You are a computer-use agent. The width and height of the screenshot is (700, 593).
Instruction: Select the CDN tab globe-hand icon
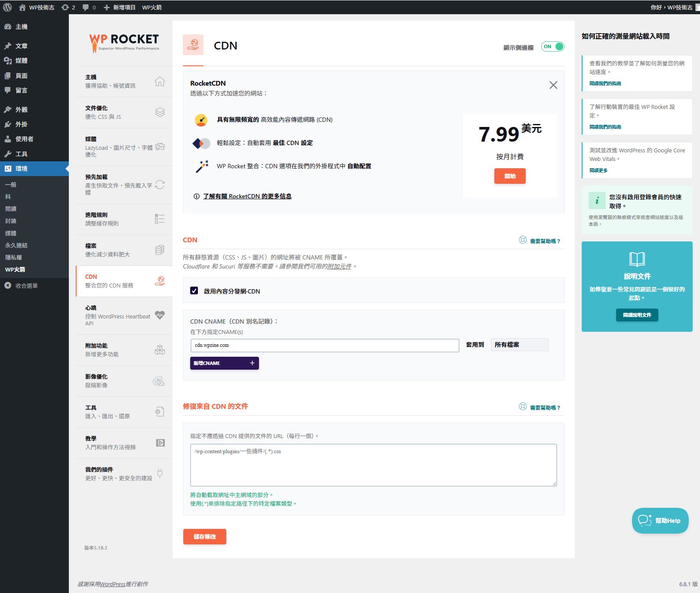[160, 281]
